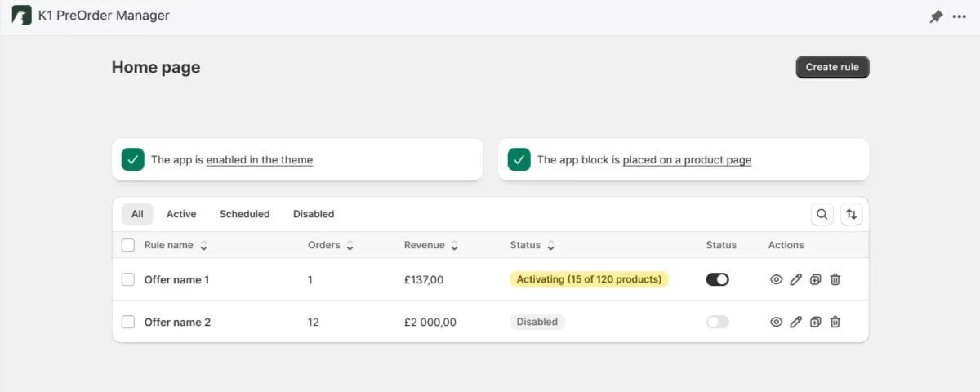Duplicate Offer name 1 rule
The width and height of the screenshot is (980, 392).
[x=815, y=279]
